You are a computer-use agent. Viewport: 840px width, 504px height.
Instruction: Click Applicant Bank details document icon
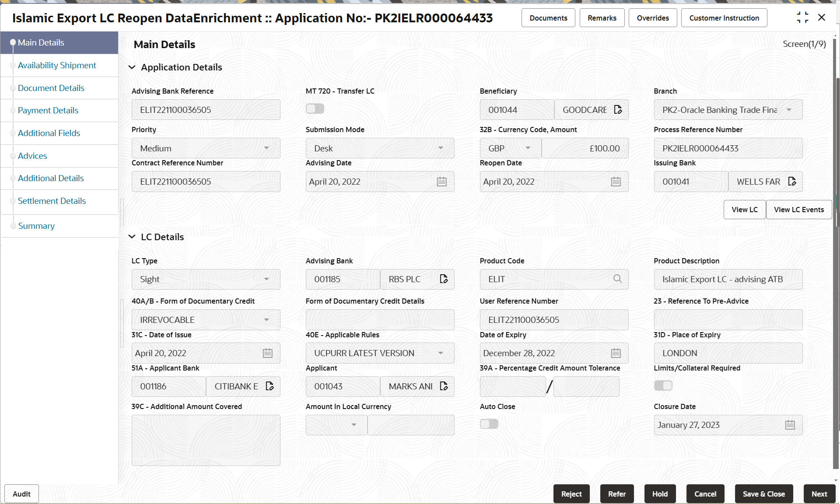[x=269, y=386]
